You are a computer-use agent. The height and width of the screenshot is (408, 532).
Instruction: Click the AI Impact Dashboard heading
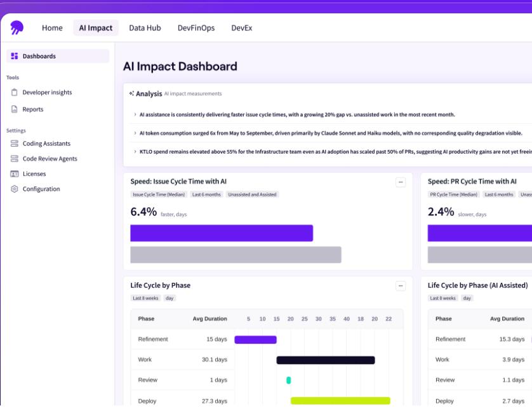[180, 66]
